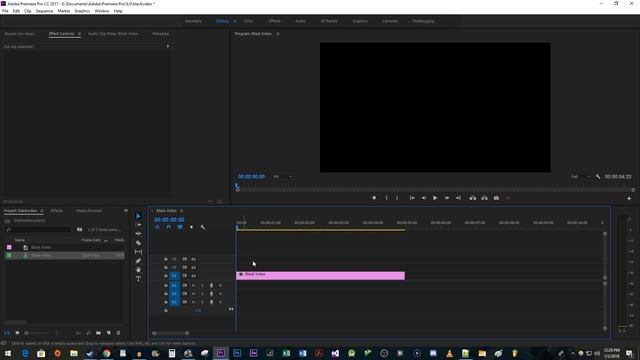
Task: Open Program monitor wrench settings
Action: click(x=598, y=177)
